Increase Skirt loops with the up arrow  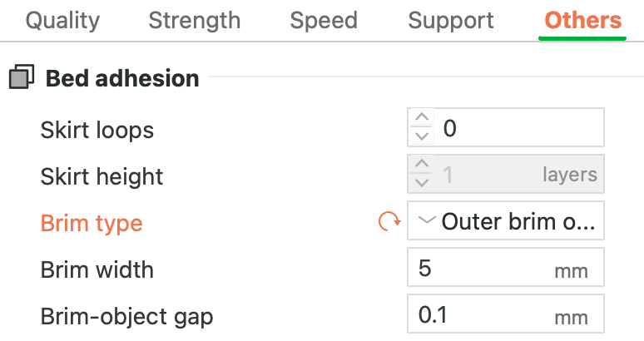point(422,118)
